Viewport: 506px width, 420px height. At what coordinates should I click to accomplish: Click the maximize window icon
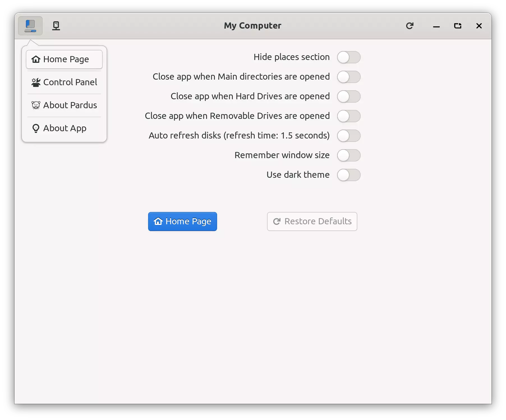457,26
